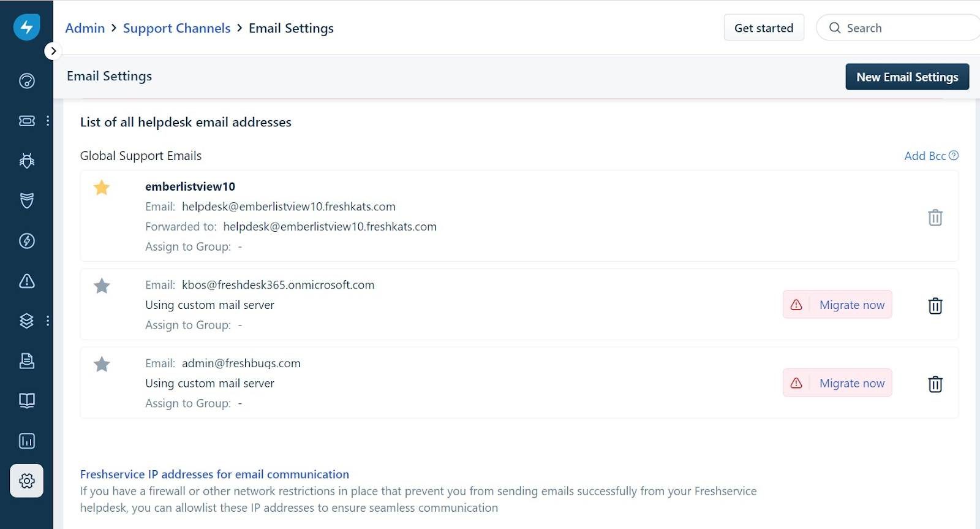980x529 pixels.
Task: Open the Releases lightning circle icon
Action: 26,241
